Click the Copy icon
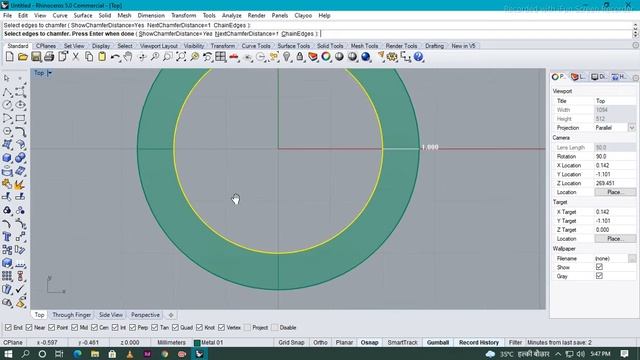Viewport: 640px width, 360px height. coord(89,57)
